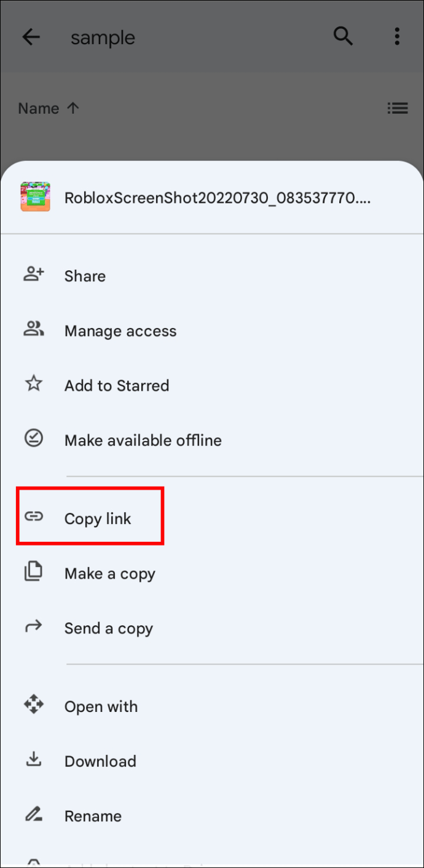Sort files by Name column

39,109
